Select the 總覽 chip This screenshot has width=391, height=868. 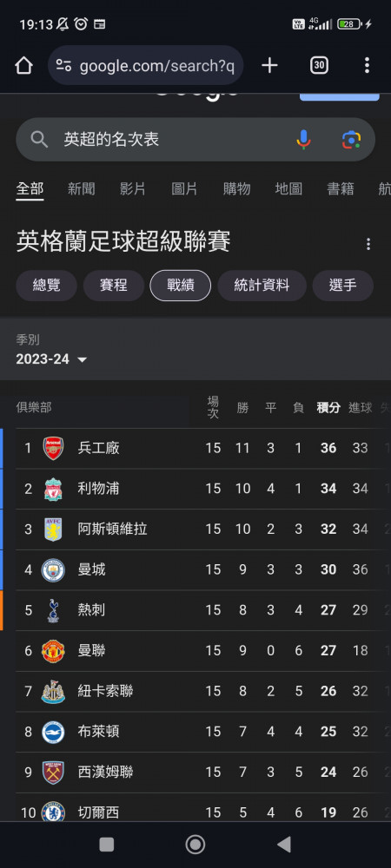pyautogui.click(x=47, y=286)
